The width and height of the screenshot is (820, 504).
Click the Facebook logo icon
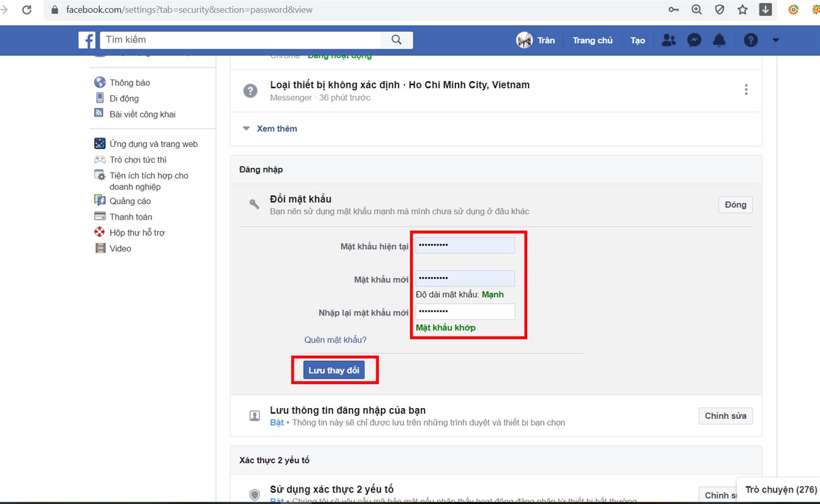[x=87, y=40]
